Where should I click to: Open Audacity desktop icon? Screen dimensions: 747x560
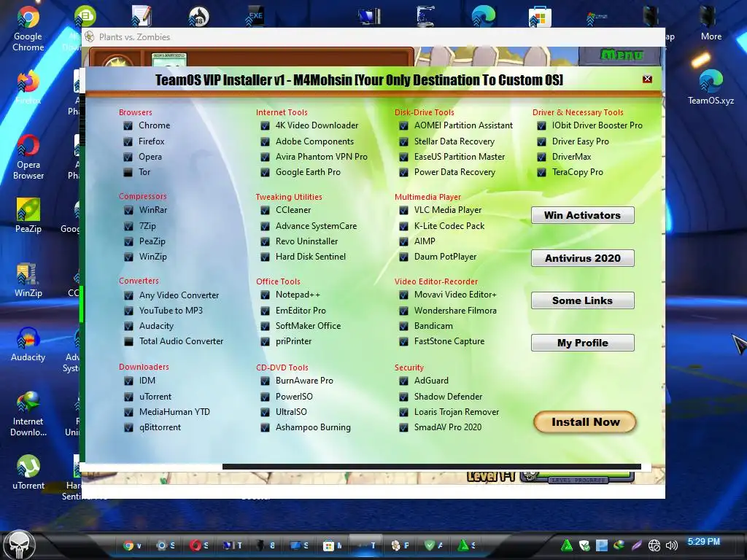[28, 344]
